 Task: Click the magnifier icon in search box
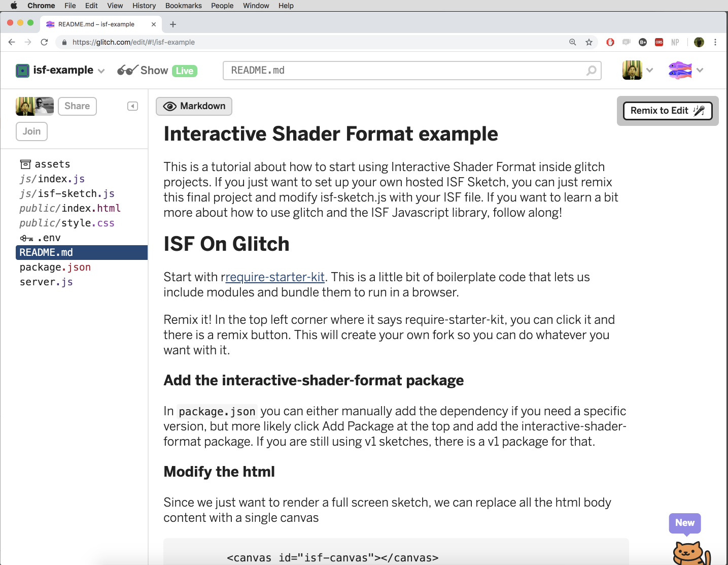tap(591, 71)
